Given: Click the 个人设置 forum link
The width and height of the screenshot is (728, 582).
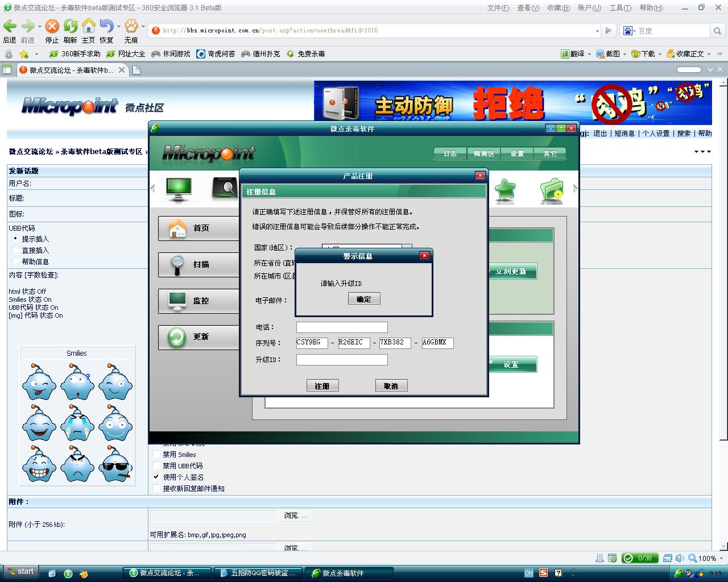Looking at the screenshot, I should [x=656, y=133].
